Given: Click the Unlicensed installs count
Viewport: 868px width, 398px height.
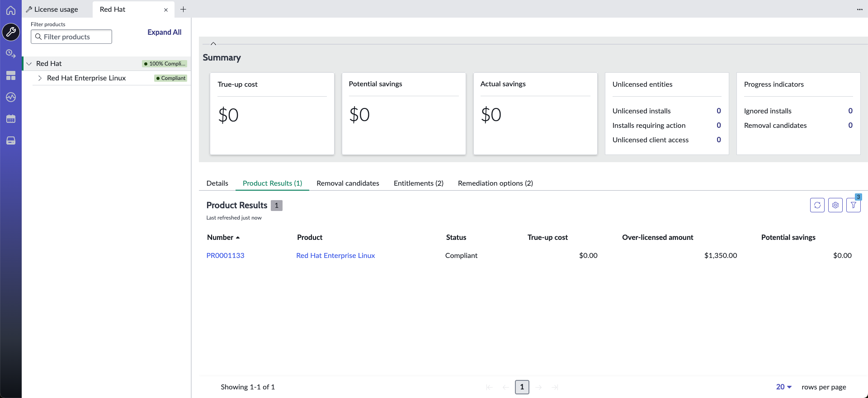Looking at the screenshot, I should [719, 111].
